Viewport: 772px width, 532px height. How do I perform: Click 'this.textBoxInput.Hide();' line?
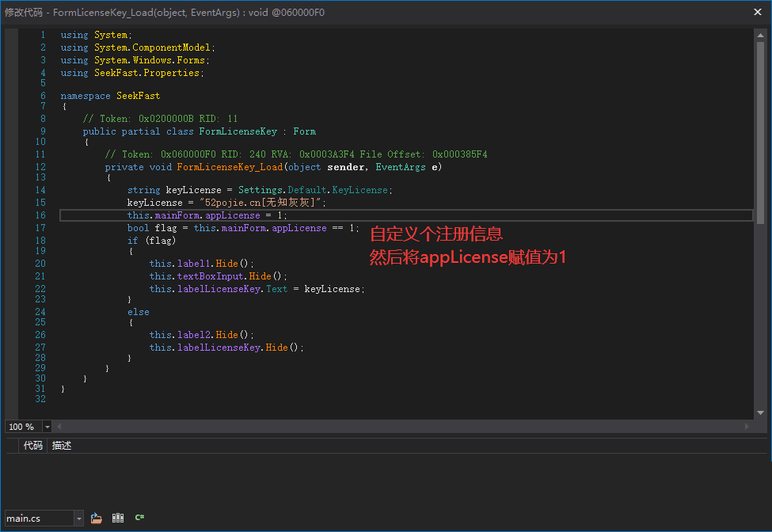pos(218,276)
